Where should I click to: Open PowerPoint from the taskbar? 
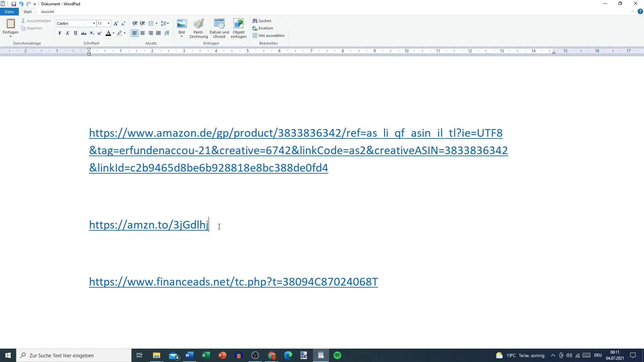pyautogui.click(x=222, y=355)
